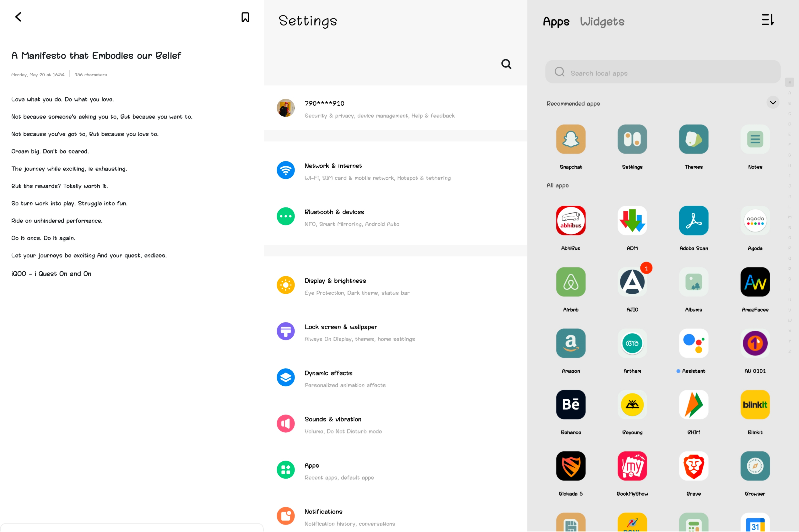
Task: Click the bookmark icon on the note
Action: tap(245, 17)
